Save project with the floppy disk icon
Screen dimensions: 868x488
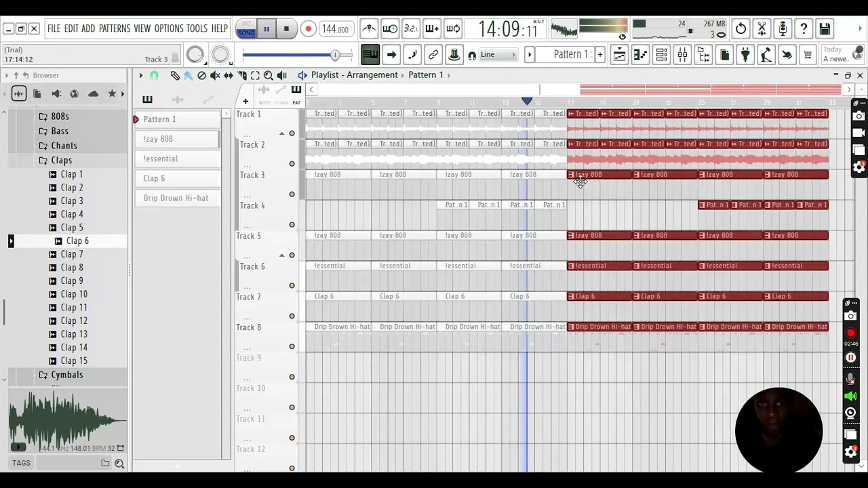tap(825, 29)
